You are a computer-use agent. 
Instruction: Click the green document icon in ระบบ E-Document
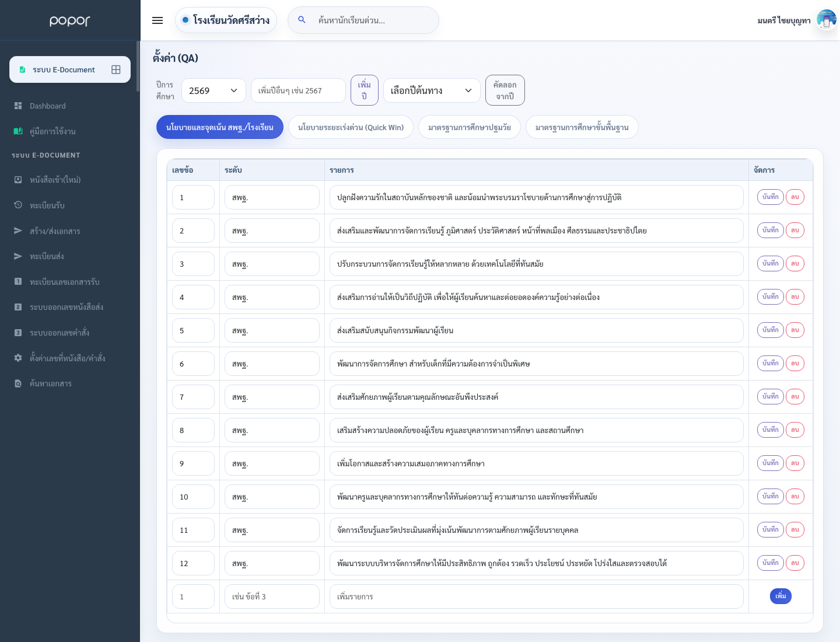[22, 69]
